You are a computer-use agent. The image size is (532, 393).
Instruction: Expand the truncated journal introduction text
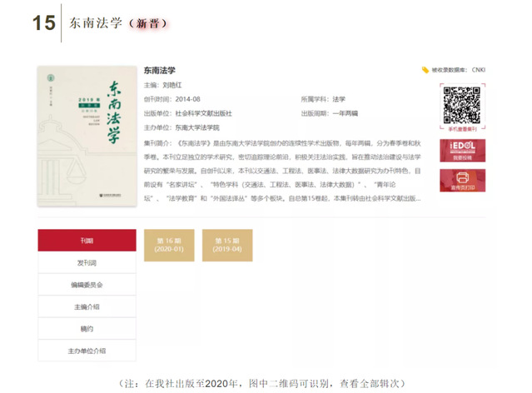coord(416,199)
